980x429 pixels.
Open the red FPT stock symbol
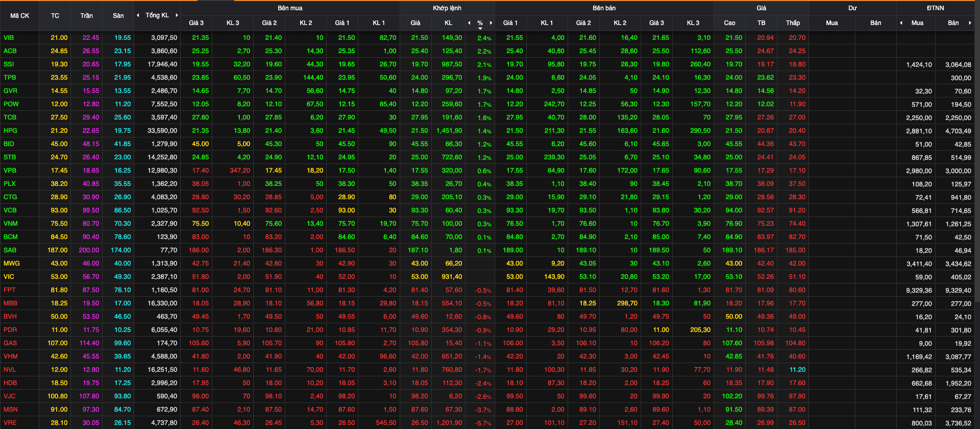coord(9,290)
